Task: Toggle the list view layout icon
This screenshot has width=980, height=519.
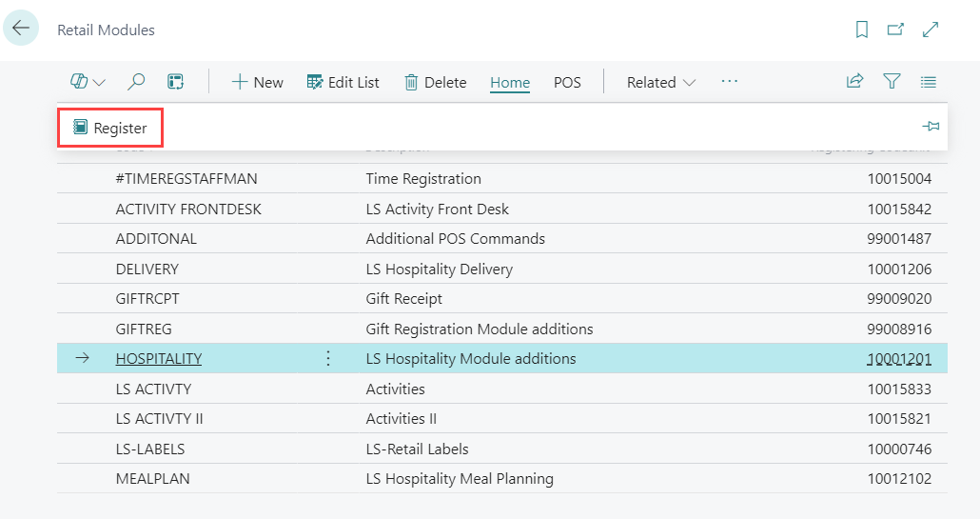Action: [929, 82]
